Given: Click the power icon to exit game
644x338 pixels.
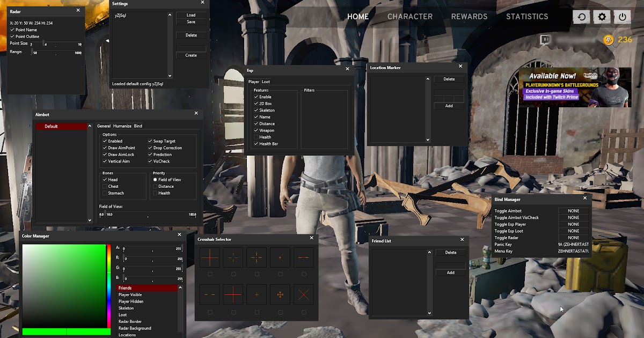Looking at the screenshot, I should [x=623, y=17].
